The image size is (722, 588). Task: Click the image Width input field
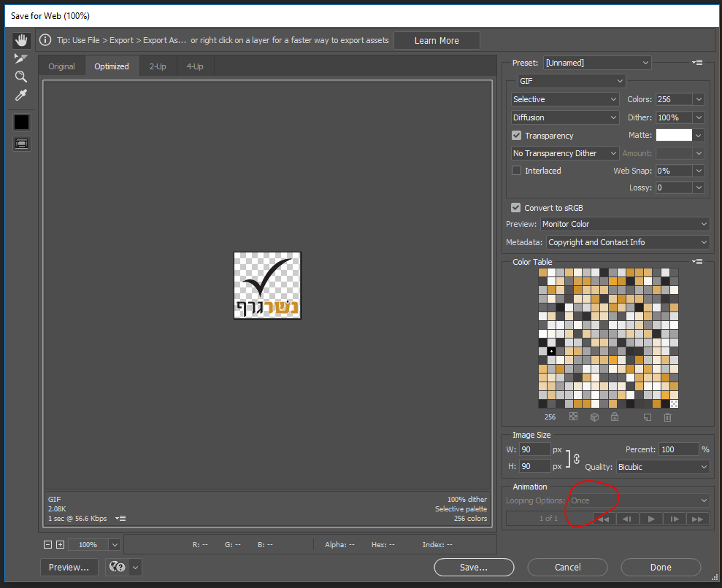[x=535, y=449]
